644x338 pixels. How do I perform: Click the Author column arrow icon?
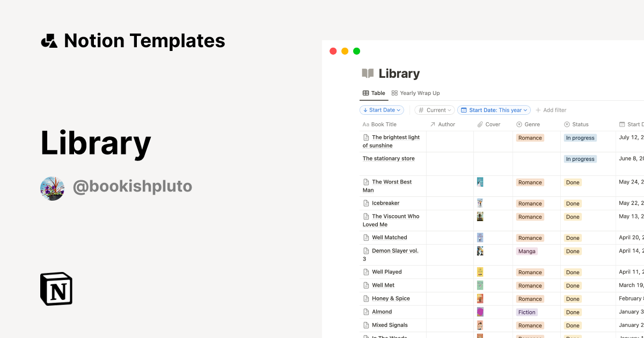point(433,124)
